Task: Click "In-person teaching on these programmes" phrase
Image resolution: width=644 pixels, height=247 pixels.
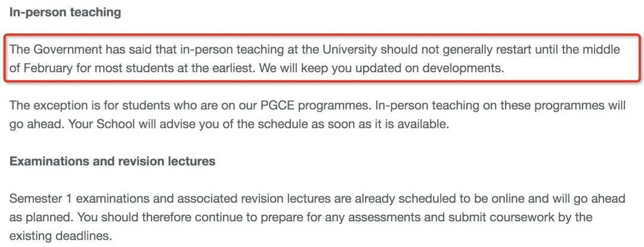Action: tap(489, 106)
